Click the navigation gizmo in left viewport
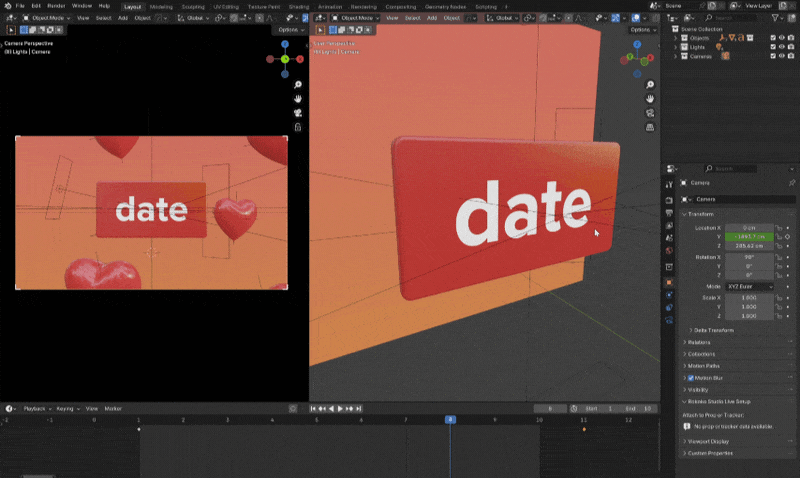The height and width of the screenshot is (478, 800). (x=284, y=59)
